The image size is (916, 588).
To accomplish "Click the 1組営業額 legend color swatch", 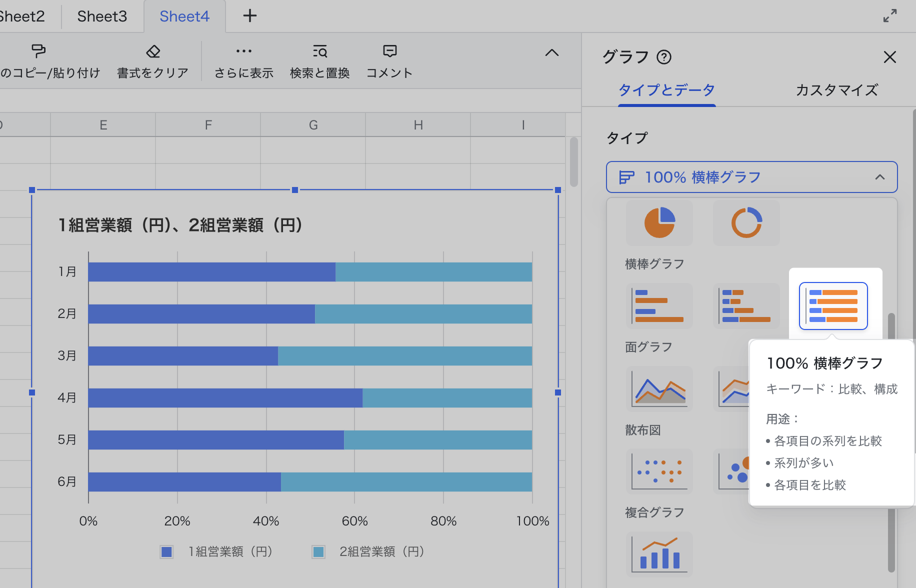I will 166,552.
